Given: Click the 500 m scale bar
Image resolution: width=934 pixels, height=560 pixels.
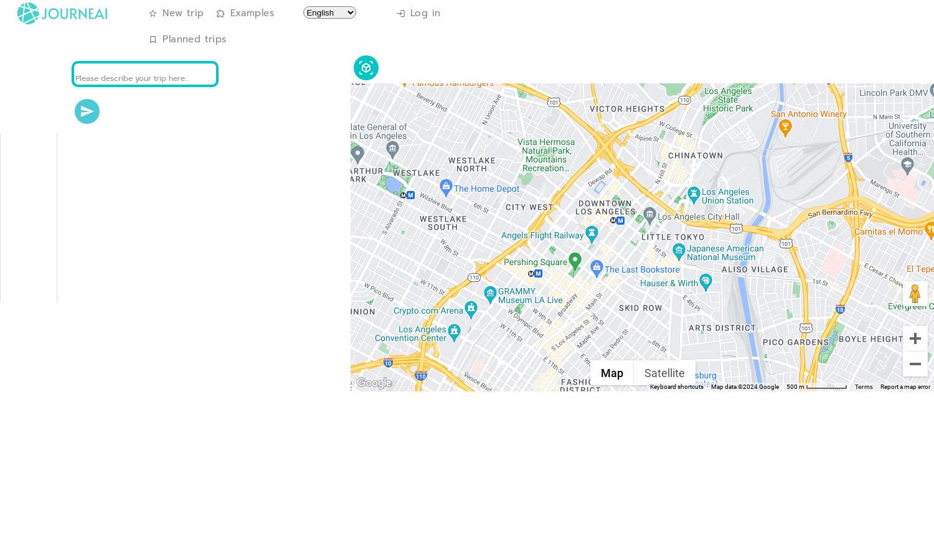Looking at the screenshot, I should [816, 387].
